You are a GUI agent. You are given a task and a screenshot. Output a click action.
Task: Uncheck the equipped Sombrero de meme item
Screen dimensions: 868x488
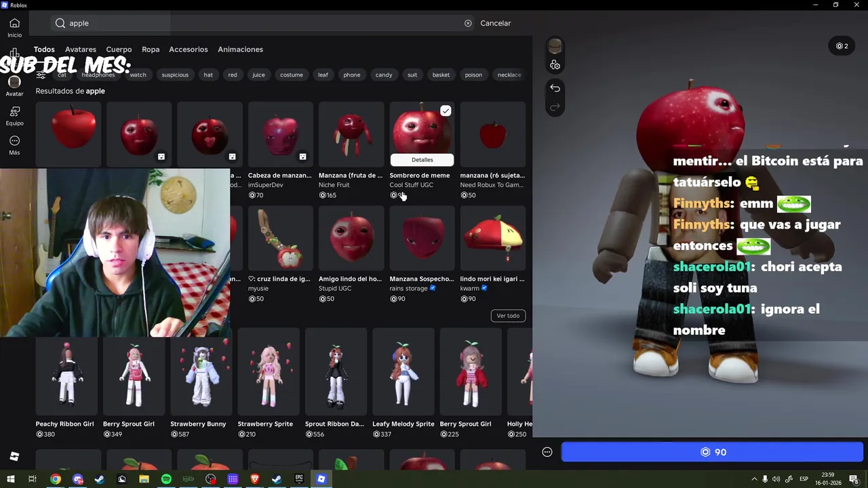pyautogui.click(x=446, y=110)
